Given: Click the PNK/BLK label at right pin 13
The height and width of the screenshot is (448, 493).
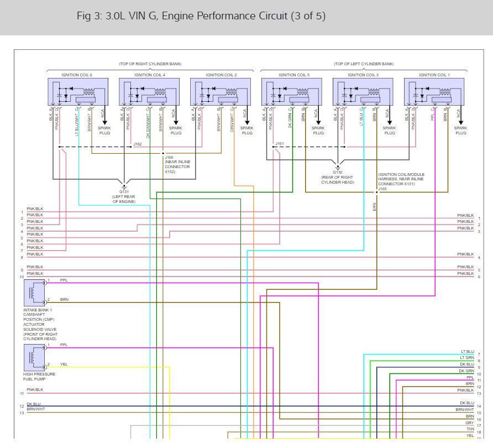Looking at the screenshot, I should click(466, 390).
